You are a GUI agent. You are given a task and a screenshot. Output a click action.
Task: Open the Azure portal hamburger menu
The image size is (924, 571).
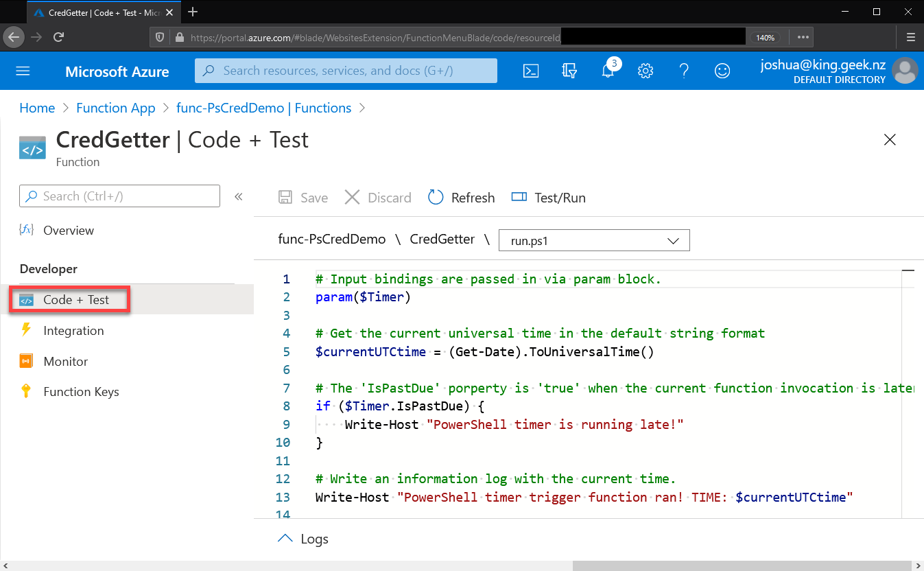pyautogui.click(x=23, y=71)
